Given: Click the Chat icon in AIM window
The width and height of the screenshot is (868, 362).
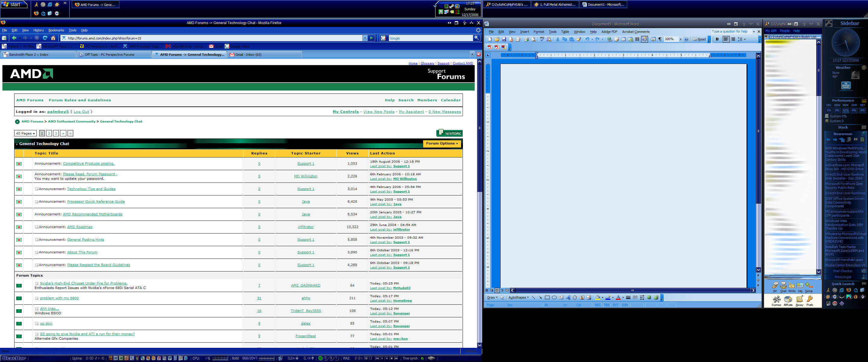Looking at the screenshot, I should 783,287.
